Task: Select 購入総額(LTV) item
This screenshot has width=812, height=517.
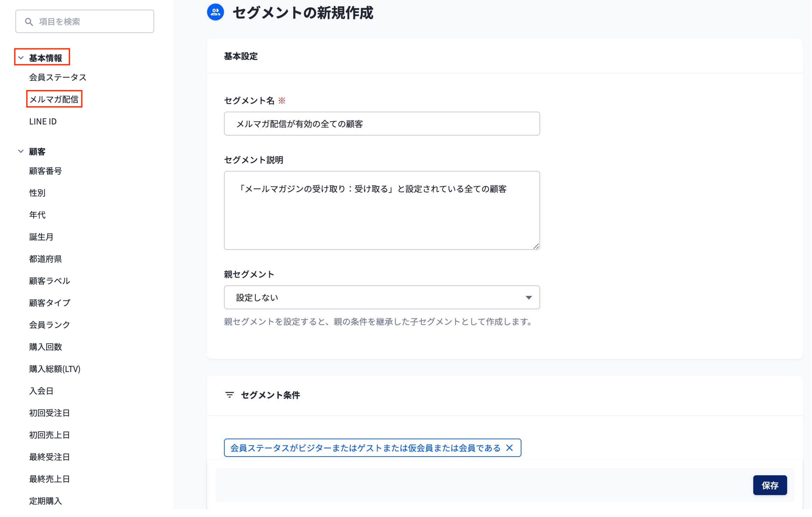Action: [x=55, y=369]
